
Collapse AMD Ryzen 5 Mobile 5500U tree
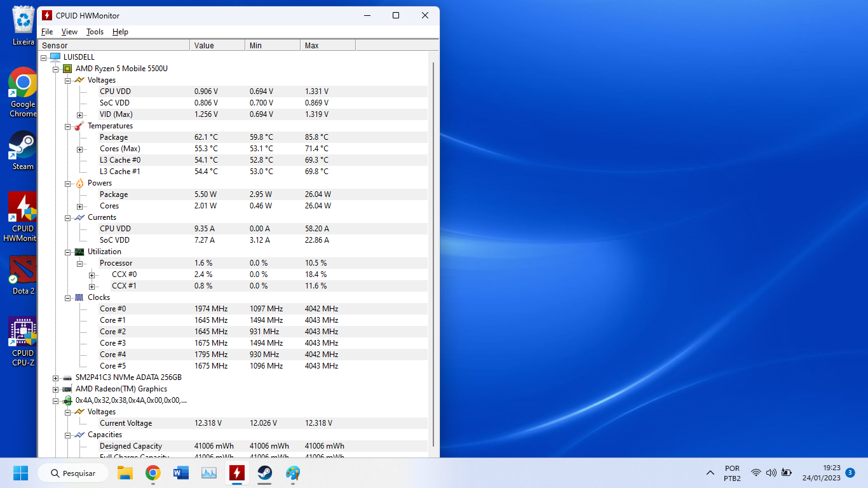(x=56, y=69)
